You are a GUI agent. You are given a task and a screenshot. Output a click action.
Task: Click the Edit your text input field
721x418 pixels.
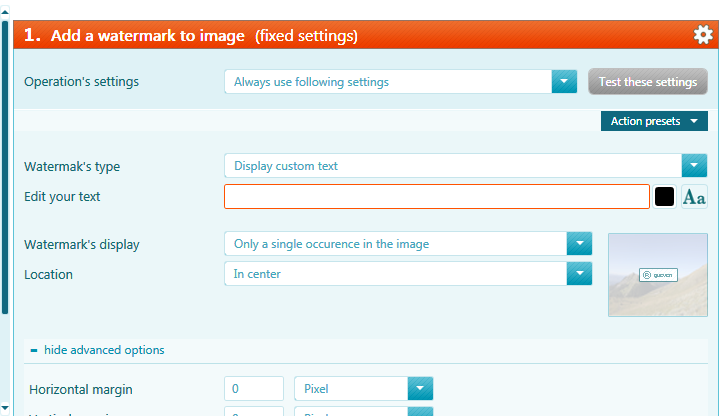[x=437, y=197]
